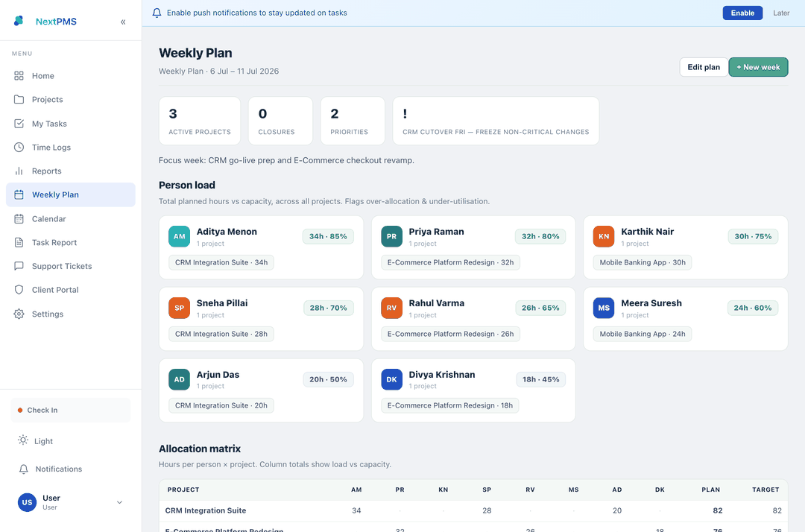
Task: Click Rahul Varma's 26h · 65% badge
Action: (x=540, y=308)
